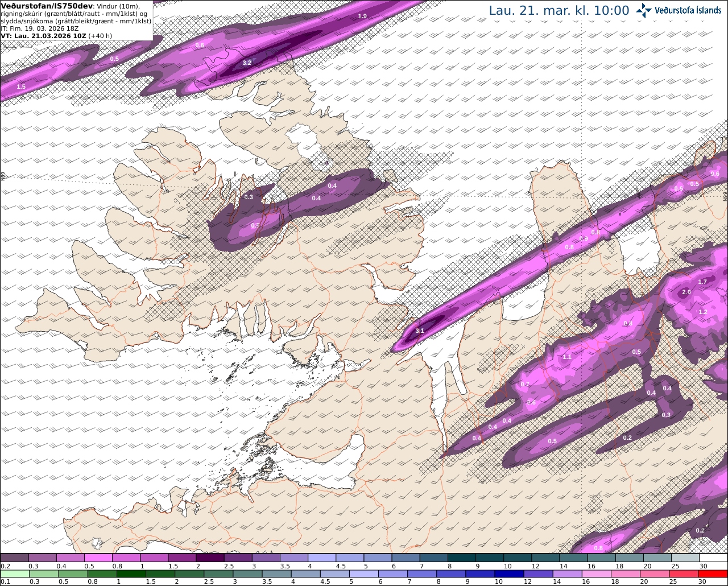Pick the bright pink 0.5 snowfall swatch
The height and width of the screenshot is (586, 728).
tap(98, 558)
